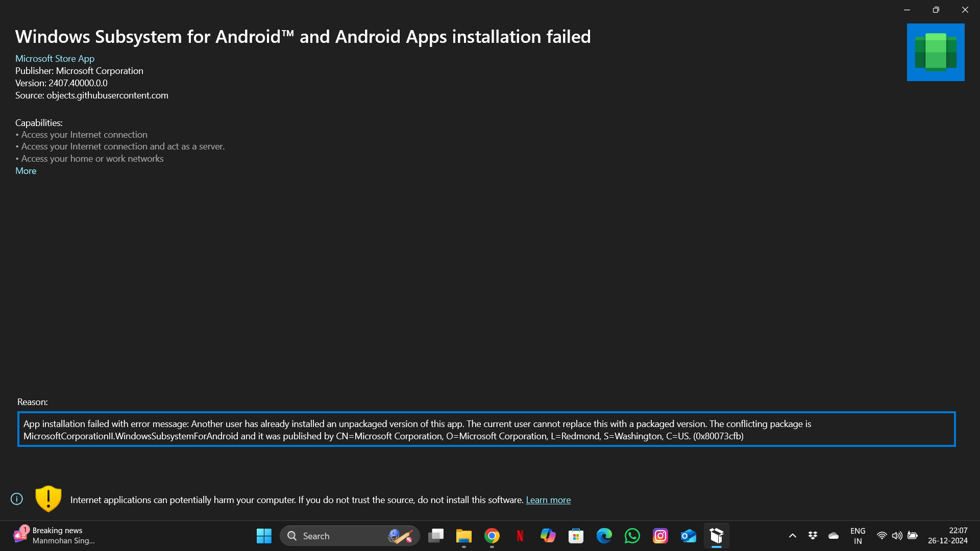Open Microsoft Store from taskbar
The width and height of the screenshot is (980, 551).
click(576, 536)
